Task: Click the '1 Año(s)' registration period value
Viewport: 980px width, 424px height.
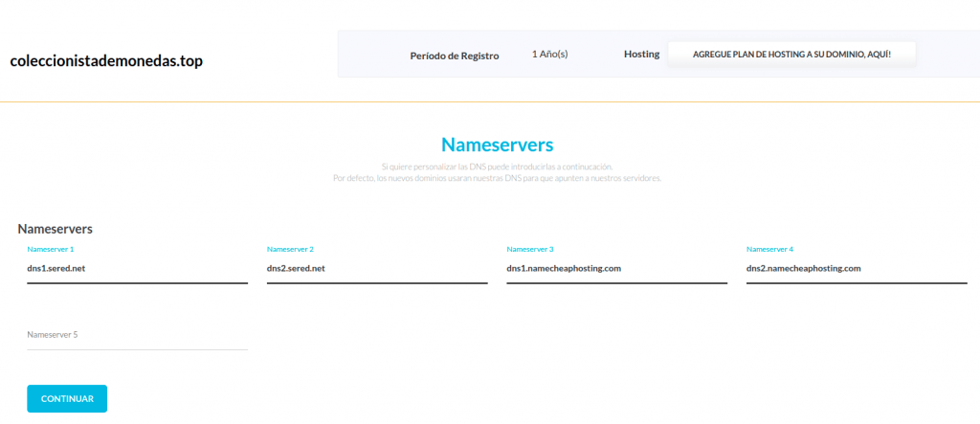Action: pyautogui.click(x=550, y=55)
